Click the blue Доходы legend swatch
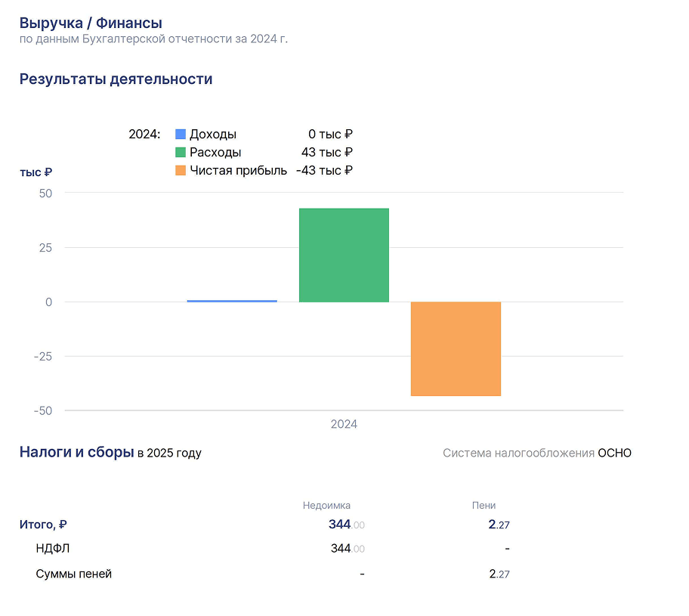Screen dimensions: 689x616 (x=180, y=134)
